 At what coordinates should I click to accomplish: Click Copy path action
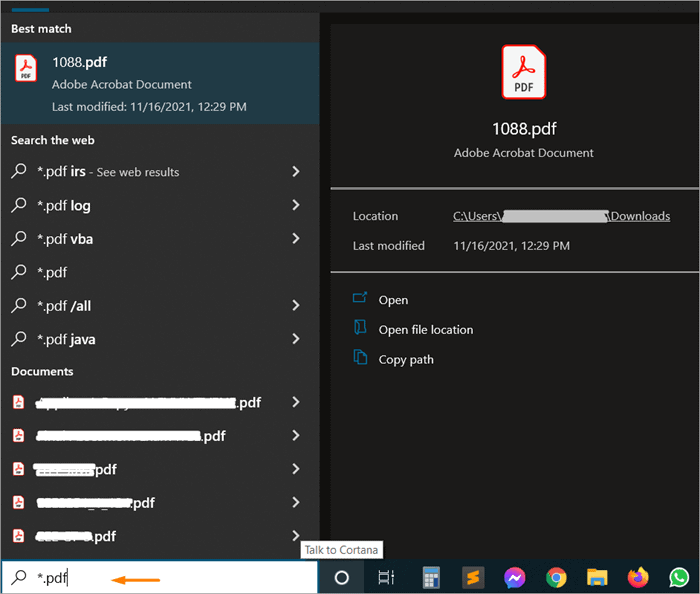(405, 360)
